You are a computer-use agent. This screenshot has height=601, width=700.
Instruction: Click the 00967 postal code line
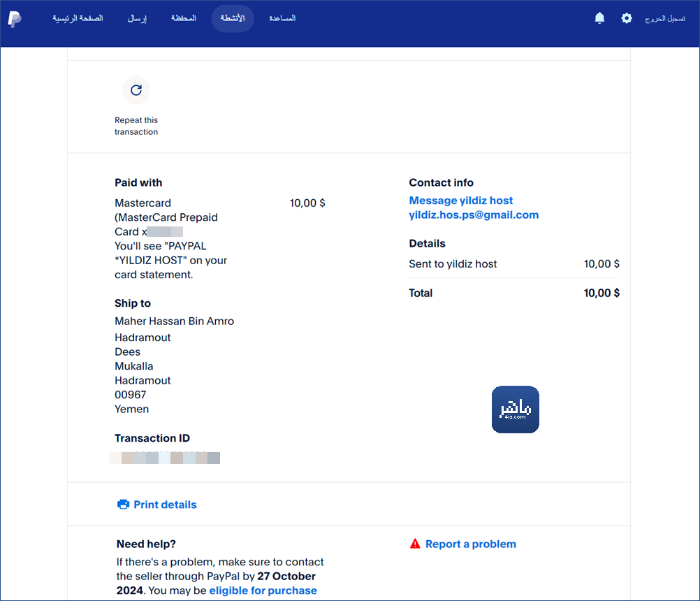pyautogui.click(x=131, y=395)
